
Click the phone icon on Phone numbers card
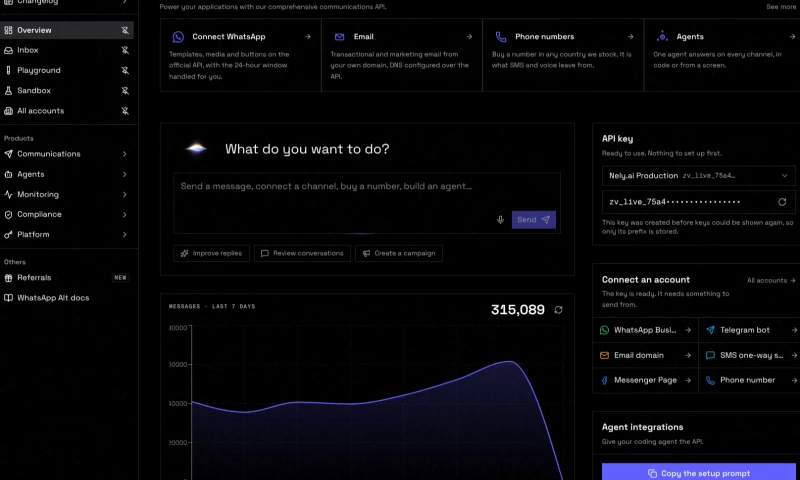tap(501, 37)
